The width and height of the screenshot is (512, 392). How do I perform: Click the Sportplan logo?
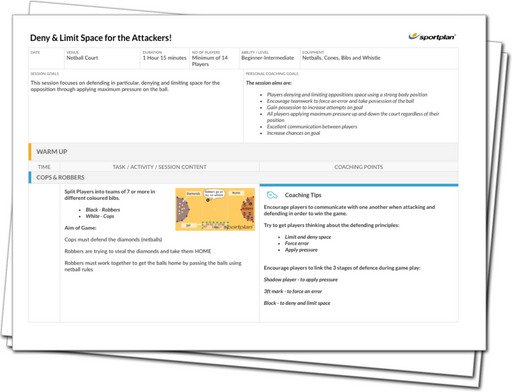coord(432,36)
